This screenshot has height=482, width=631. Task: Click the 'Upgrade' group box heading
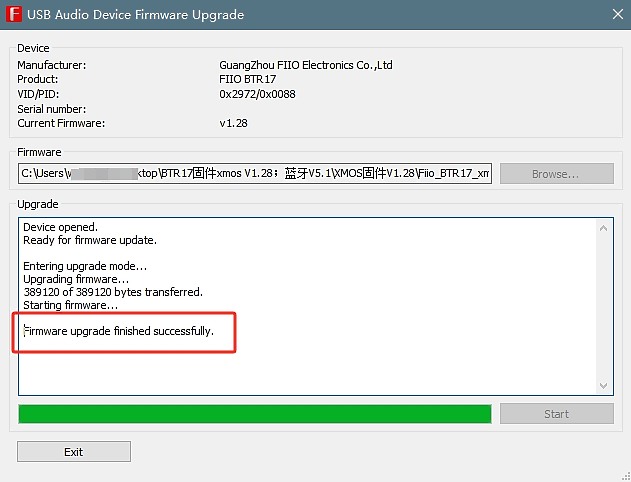pos(38,204)
